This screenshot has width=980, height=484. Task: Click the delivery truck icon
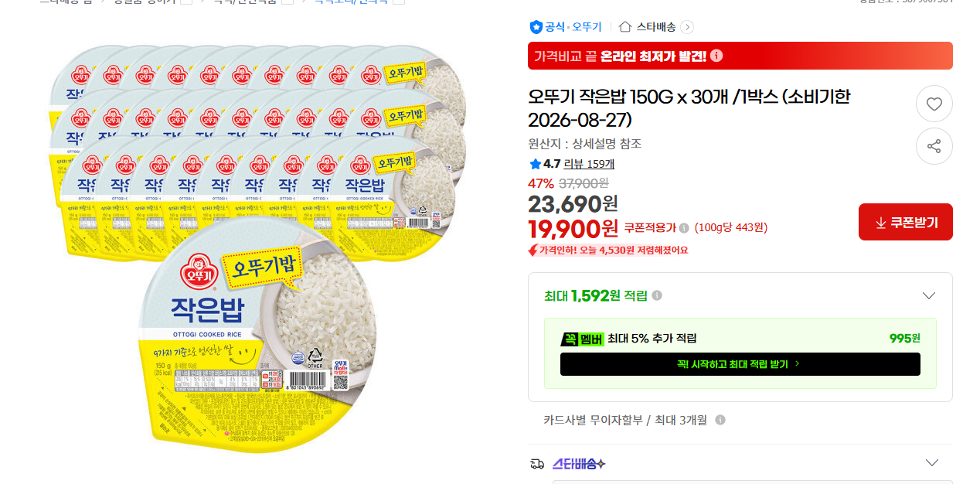tap(536, 464)
